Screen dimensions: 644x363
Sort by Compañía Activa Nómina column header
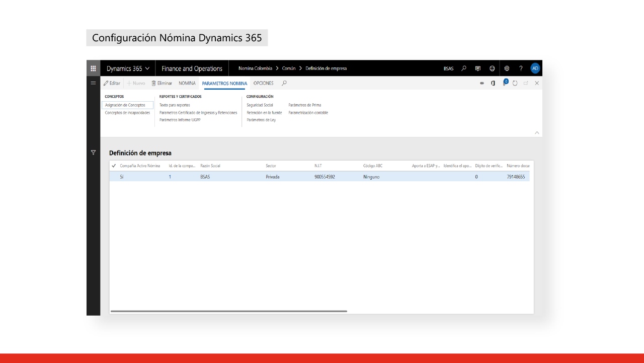[140, 166]
